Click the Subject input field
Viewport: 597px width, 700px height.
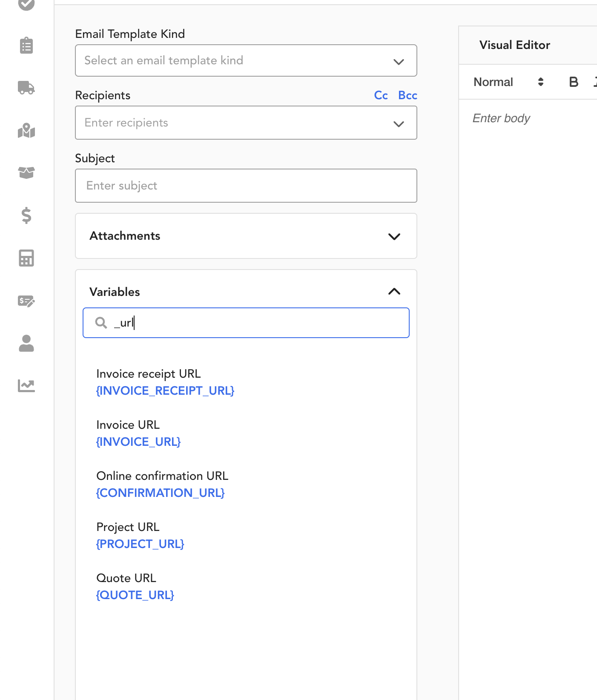pos(246,186)
